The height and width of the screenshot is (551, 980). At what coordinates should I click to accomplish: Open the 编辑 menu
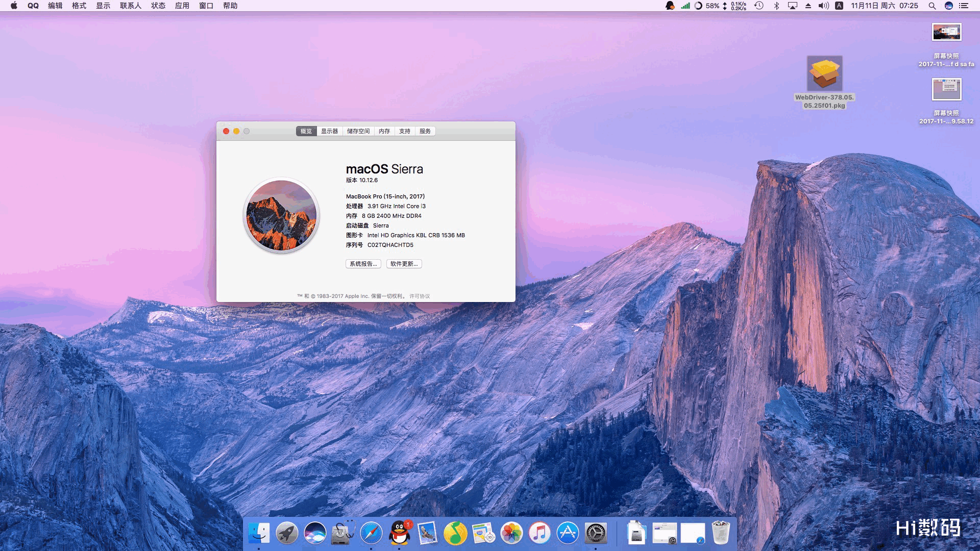[55, 6]
